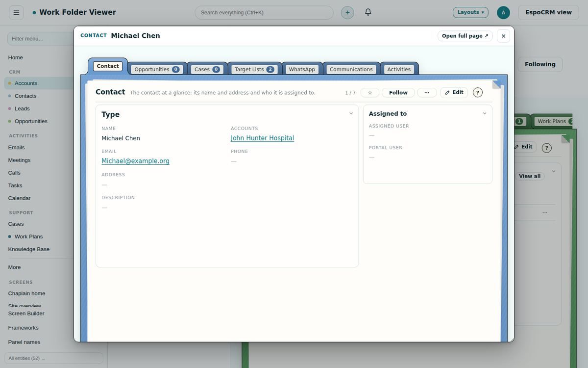Open Meetings in the sidebar
588x368 pixels.
[19, 160]
